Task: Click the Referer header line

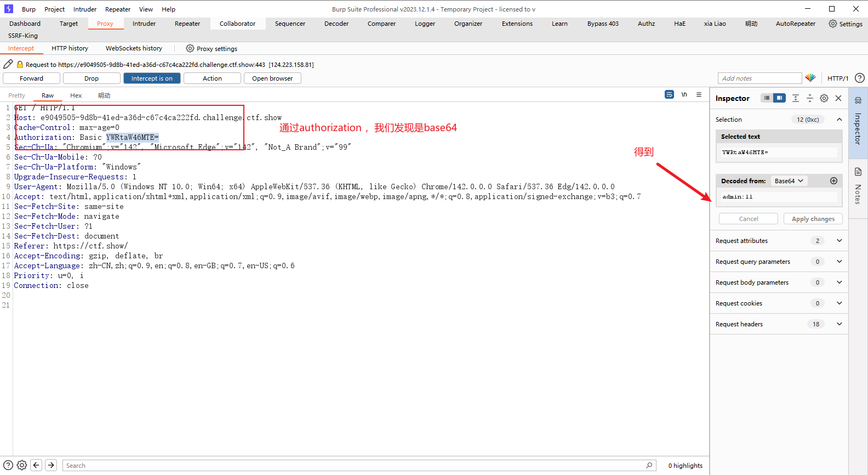Action: [x=71, y=246]
